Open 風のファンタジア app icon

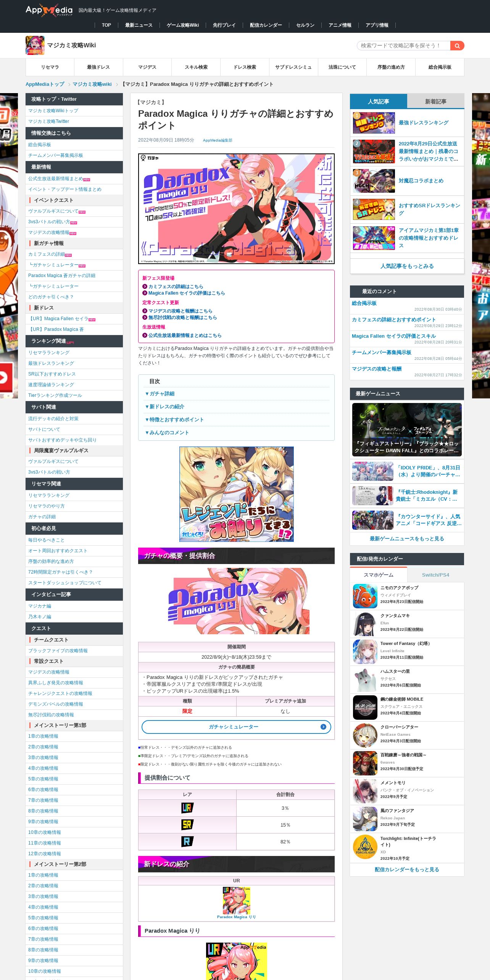coord(365,819)
